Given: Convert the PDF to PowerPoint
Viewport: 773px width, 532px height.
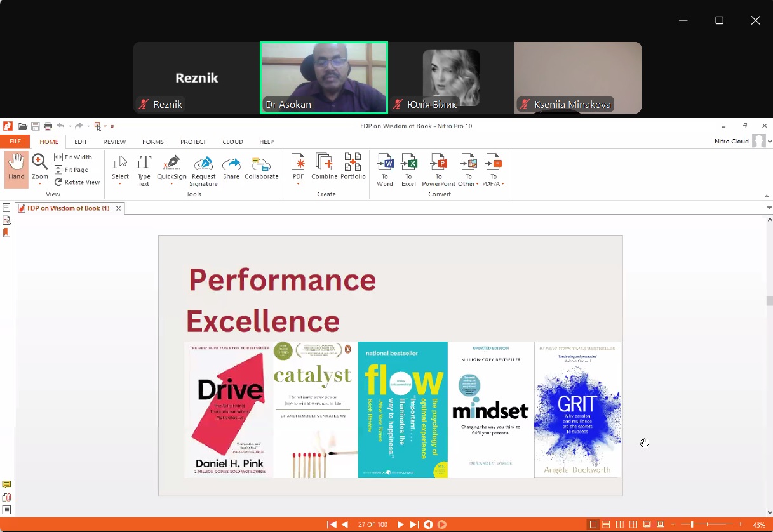Looking at the screenshot, I should [439, 170].
